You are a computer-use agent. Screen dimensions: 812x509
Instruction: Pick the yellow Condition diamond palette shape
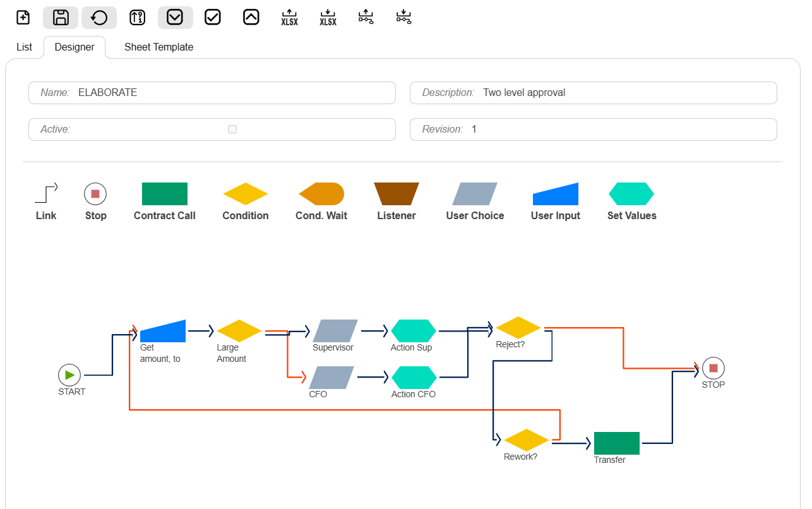[x=246, y=194]
